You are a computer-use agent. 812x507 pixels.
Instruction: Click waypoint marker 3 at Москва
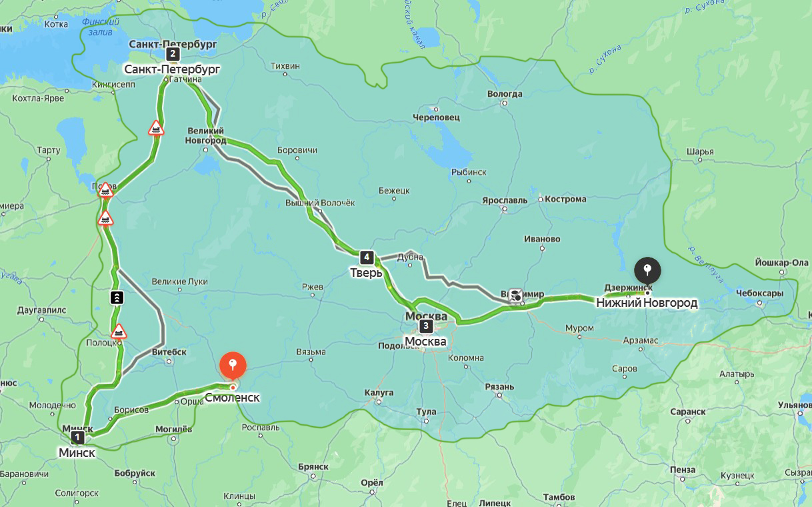426,326
